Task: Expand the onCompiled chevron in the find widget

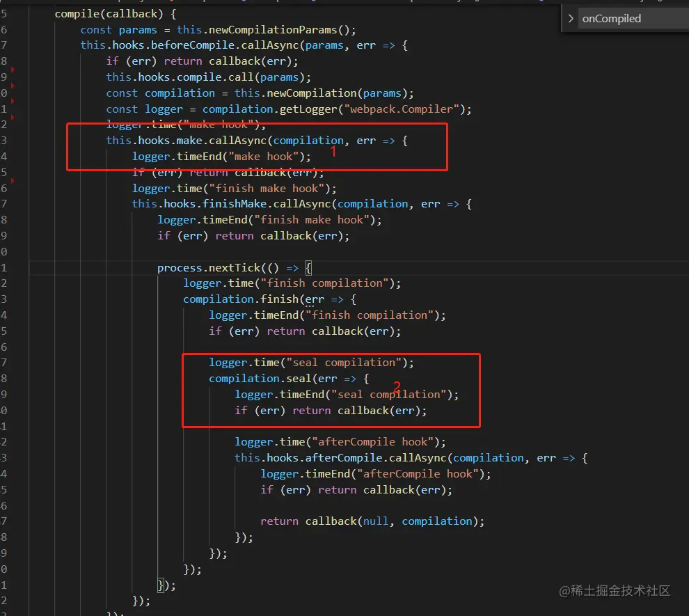Action: click(571, 19)
